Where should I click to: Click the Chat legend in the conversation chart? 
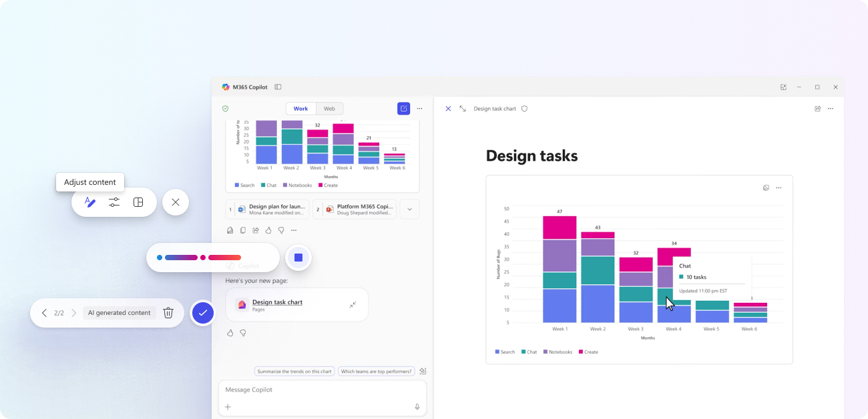click(x=268, y=185)
